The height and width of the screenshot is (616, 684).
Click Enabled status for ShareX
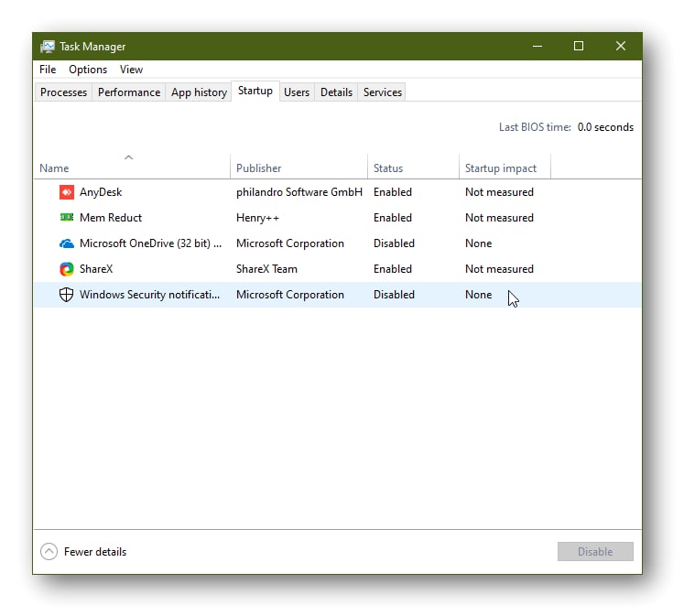(393, 269)
